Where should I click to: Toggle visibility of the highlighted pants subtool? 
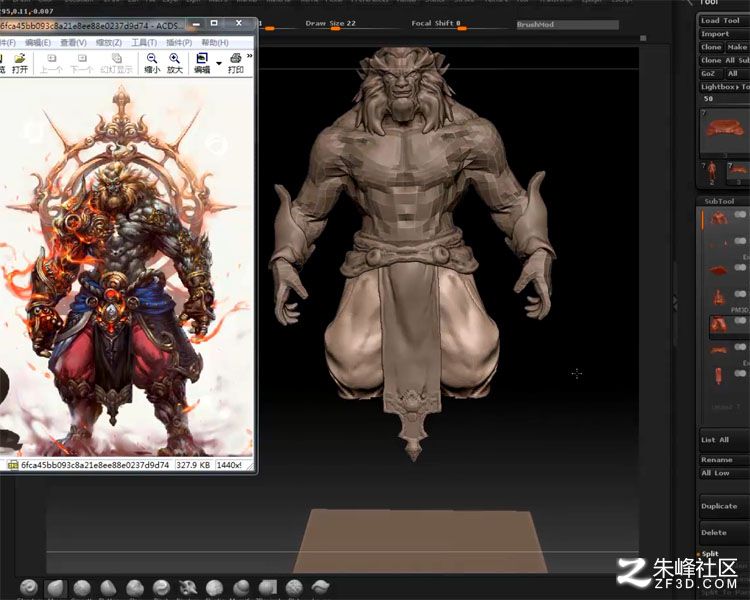(740, 320)
